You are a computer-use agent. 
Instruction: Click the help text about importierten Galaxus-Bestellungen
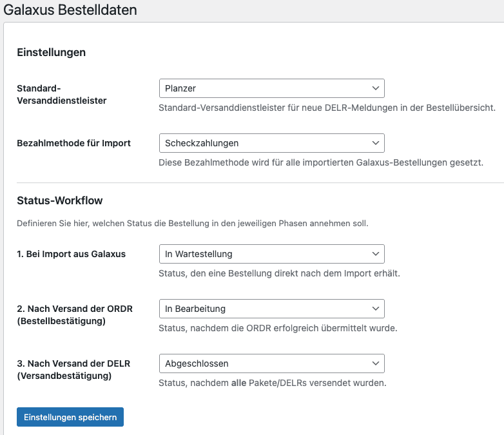click(321, 162)
